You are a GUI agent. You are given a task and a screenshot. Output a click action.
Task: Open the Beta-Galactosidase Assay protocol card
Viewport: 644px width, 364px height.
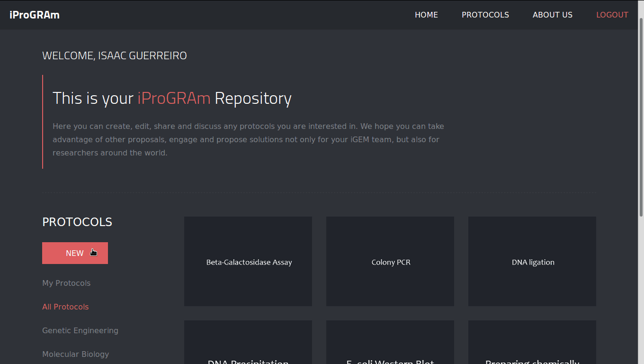click(x=248, y=261)
